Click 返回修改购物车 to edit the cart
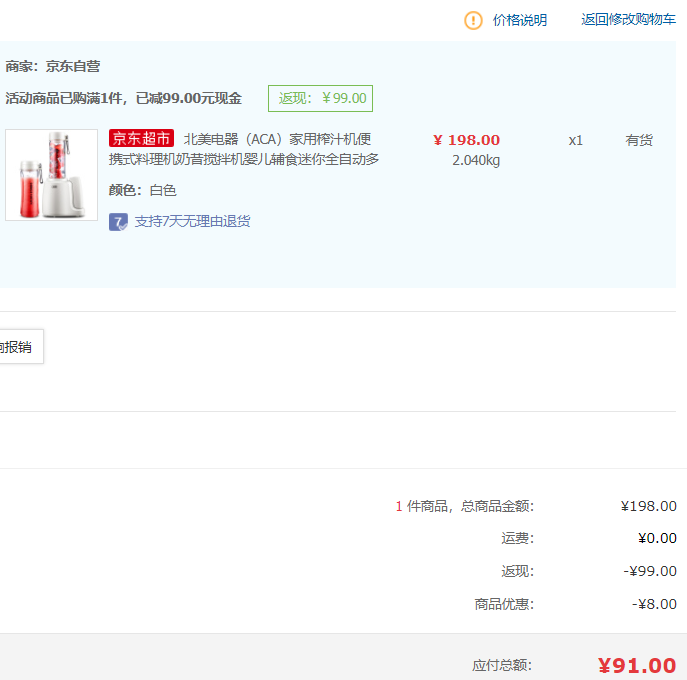687x680 pixels. [628, 20]
